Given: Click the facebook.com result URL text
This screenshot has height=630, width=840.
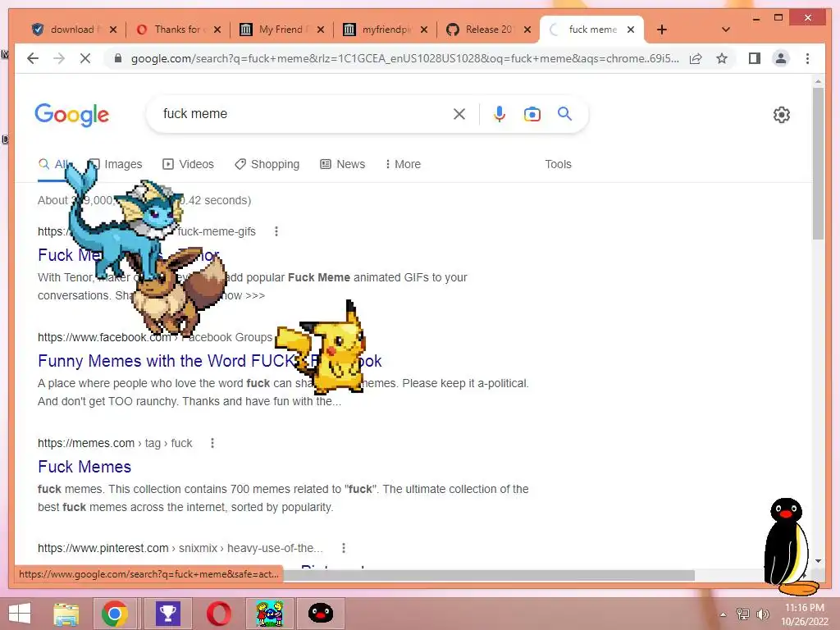Looking at the screenshot, I should [155, 337].
